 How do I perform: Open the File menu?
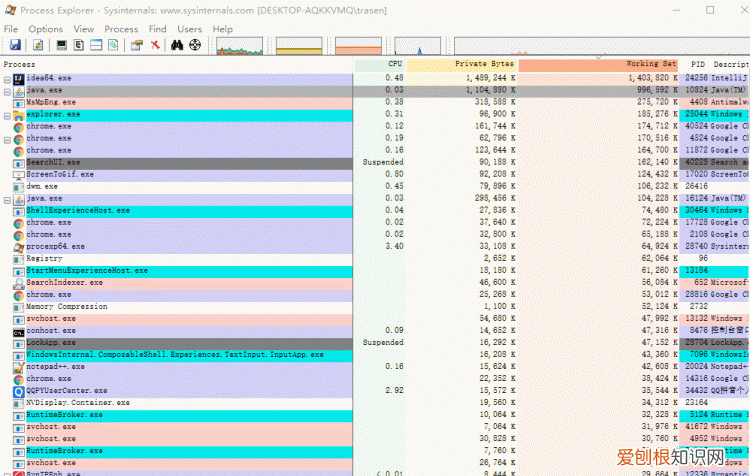(11, 29)
